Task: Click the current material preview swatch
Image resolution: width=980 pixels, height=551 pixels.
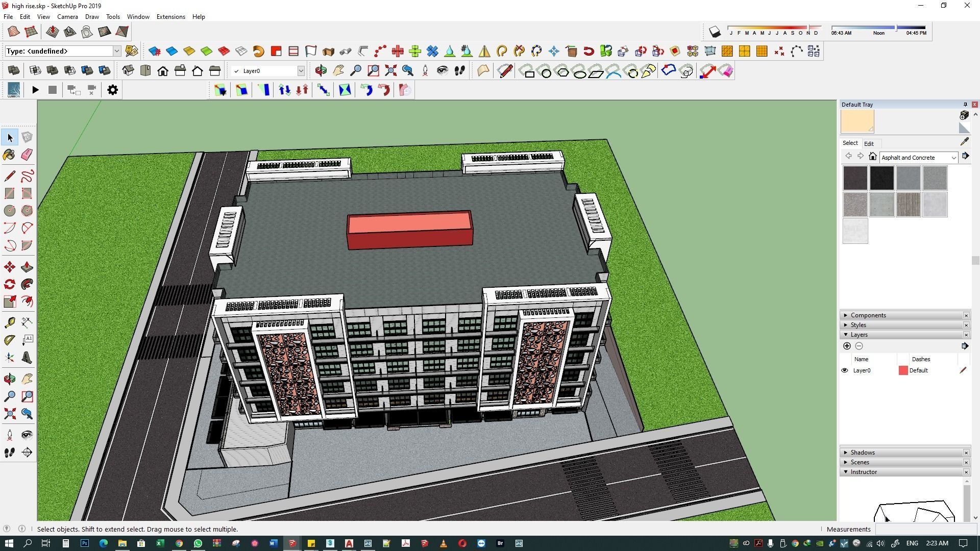Action: click(857, 121)
